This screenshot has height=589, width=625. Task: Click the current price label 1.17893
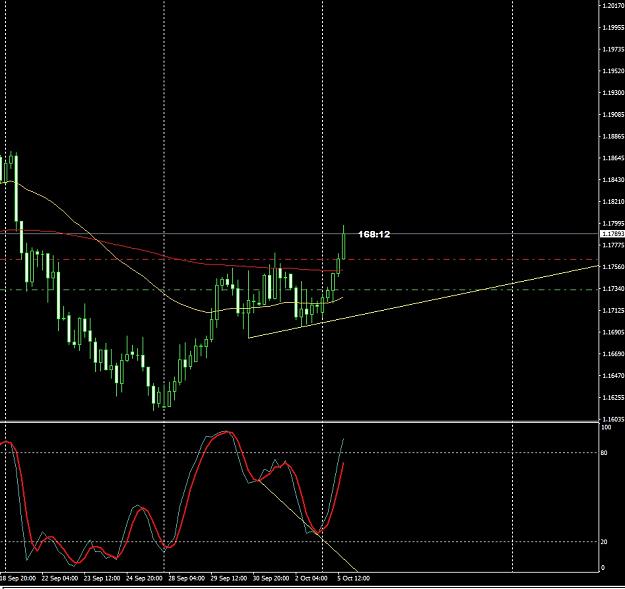pyautogui.click(x=612, y=234)
